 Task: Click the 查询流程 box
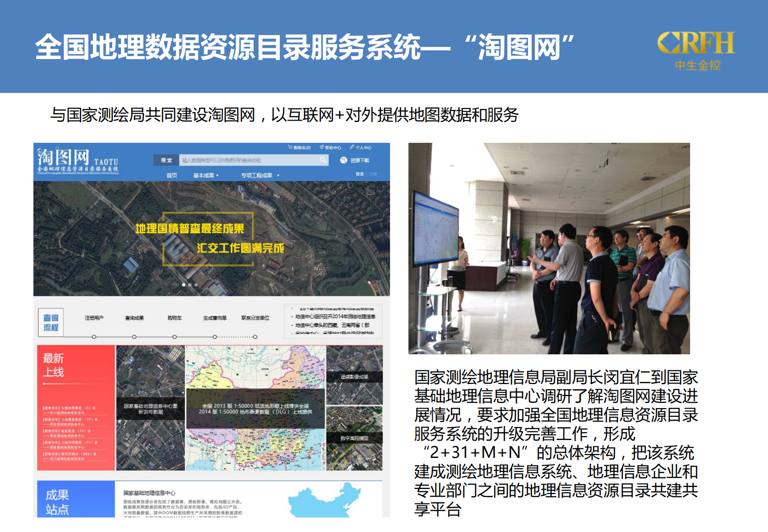click(51, 322)
